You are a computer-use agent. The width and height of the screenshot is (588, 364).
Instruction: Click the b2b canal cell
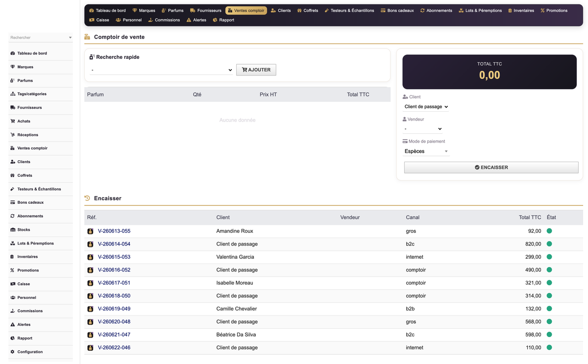point(411,309)
